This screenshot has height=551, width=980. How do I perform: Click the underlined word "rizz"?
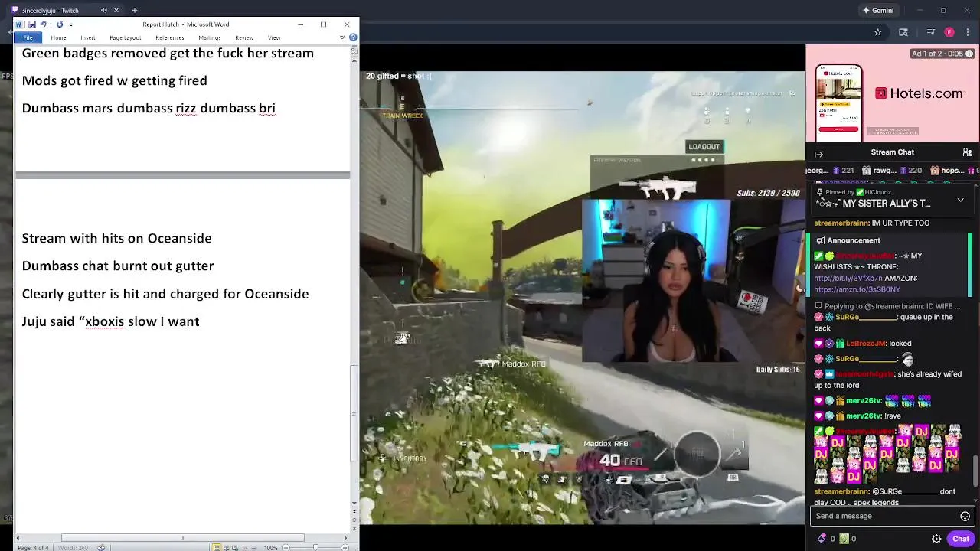coord(186,108)
